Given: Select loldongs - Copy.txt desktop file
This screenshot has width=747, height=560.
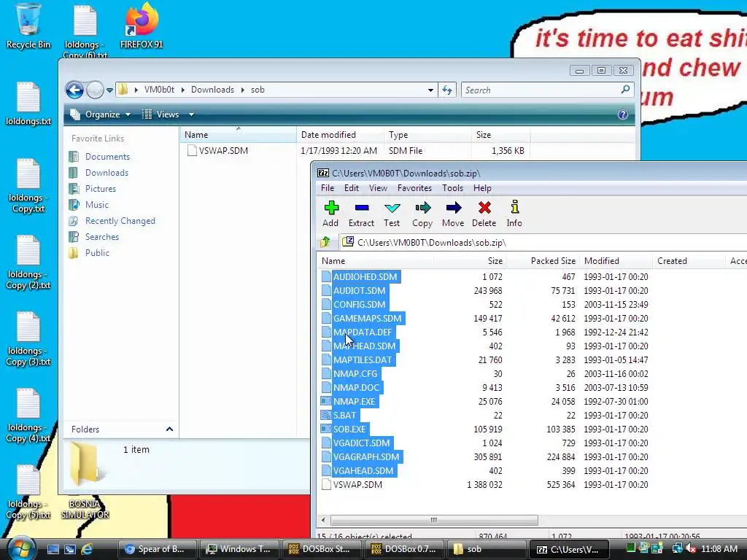Looking at the screenshot, I should (28, 186).
